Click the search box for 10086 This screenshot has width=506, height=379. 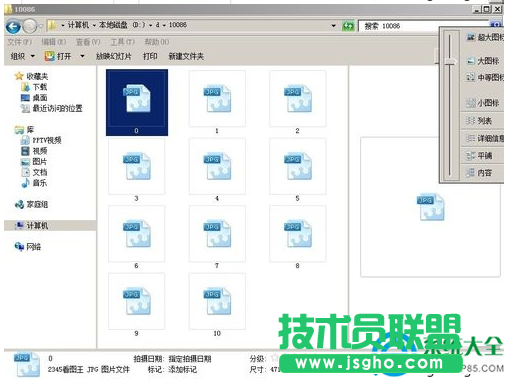[x=423, y=26]
